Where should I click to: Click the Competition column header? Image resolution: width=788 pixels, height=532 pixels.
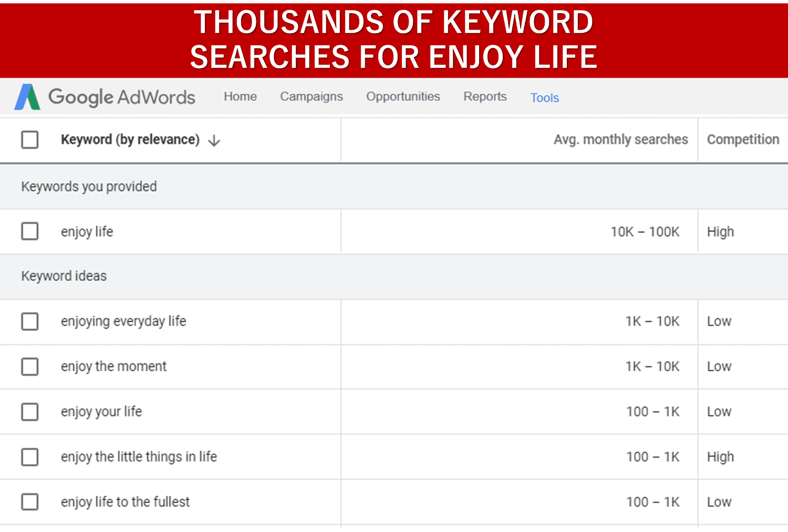[743, 140]
